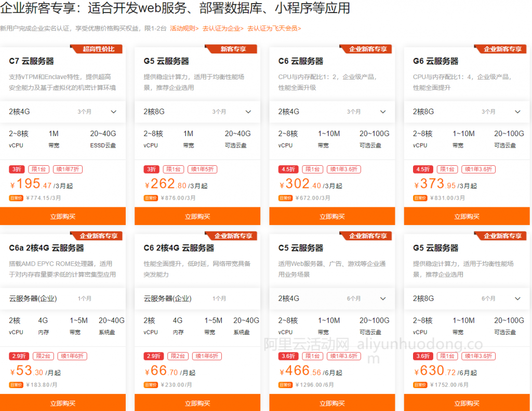
Task: Click 立即购买 on the C5 云服务器 card
Action: click(332, 403)
